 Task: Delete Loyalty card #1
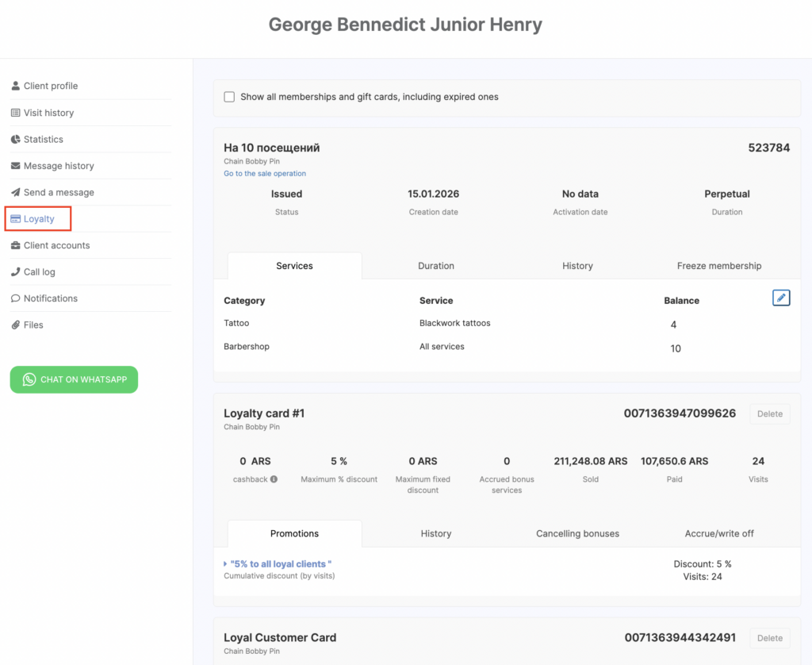pyautogui.click(x=769, y=413)
